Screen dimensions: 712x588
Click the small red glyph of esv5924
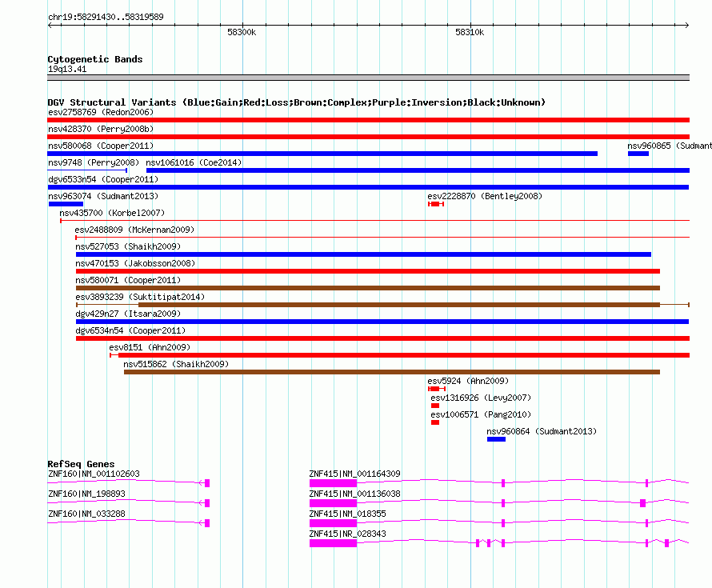point(437,389)
